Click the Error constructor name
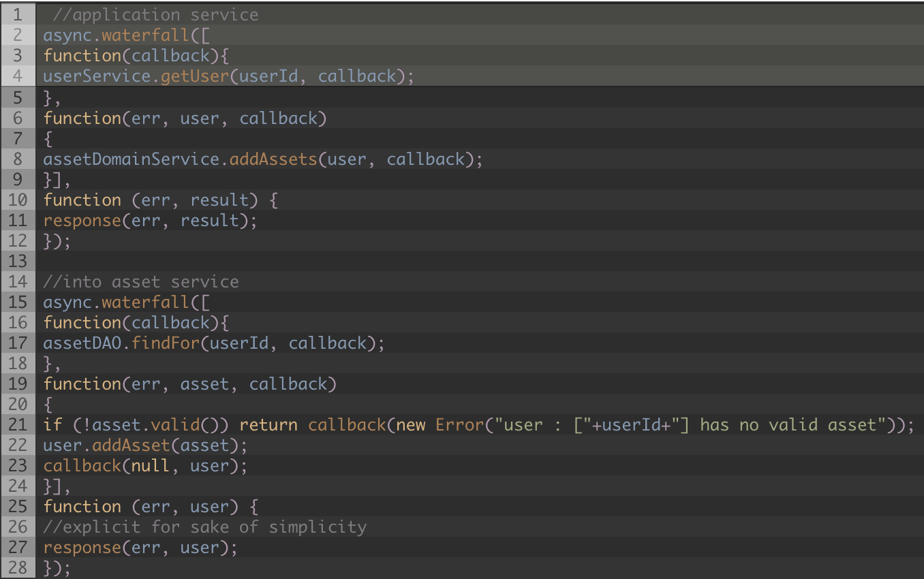This screenshot has height=579, width=924. click(459, 425)
